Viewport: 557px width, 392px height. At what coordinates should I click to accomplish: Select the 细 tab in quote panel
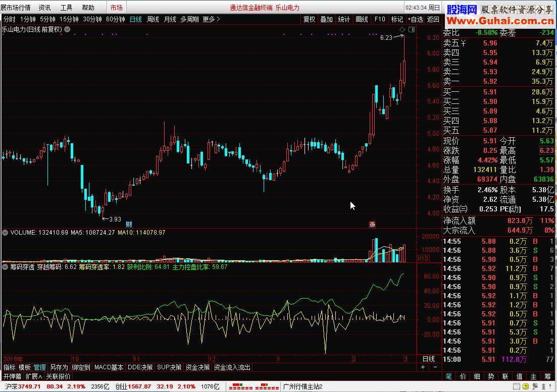[x=477, y=376]
